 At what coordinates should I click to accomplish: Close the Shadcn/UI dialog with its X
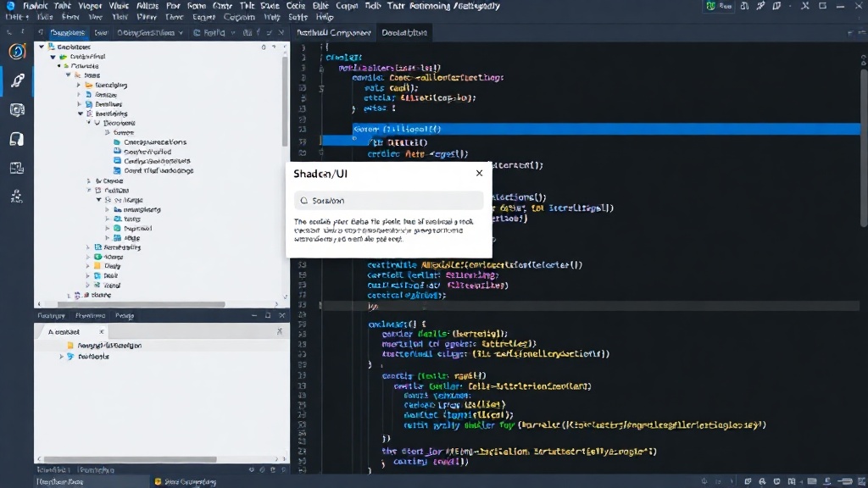pos(480,173)
